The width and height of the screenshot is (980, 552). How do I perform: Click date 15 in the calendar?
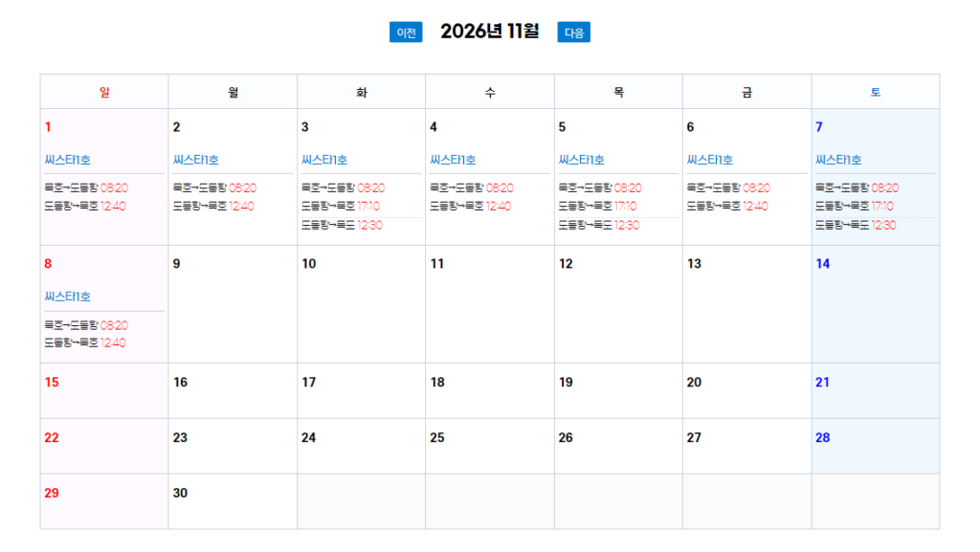point(52,382)
